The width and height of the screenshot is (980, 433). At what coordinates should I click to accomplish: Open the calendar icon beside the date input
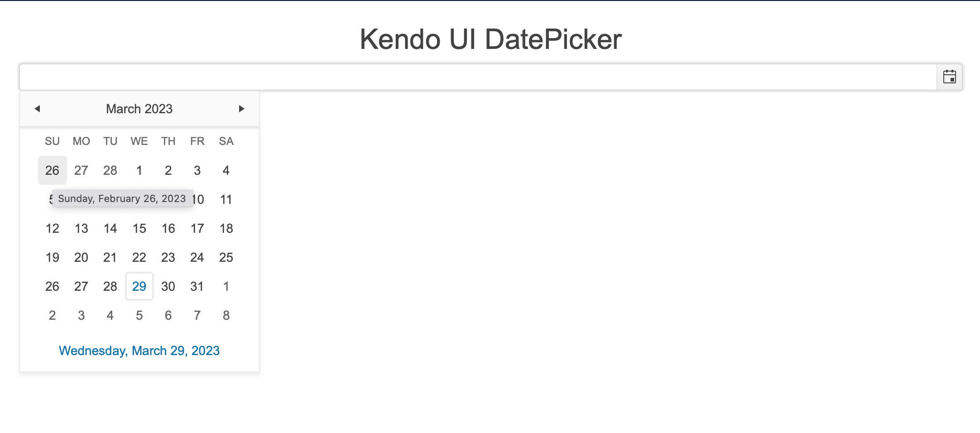[949, 77]
